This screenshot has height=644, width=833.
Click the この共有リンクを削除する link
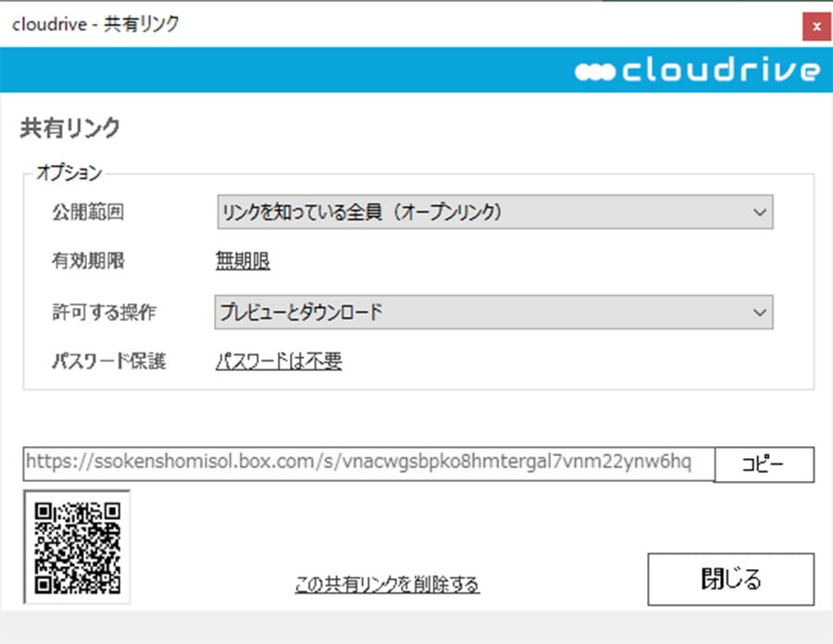tap(387, 584)
